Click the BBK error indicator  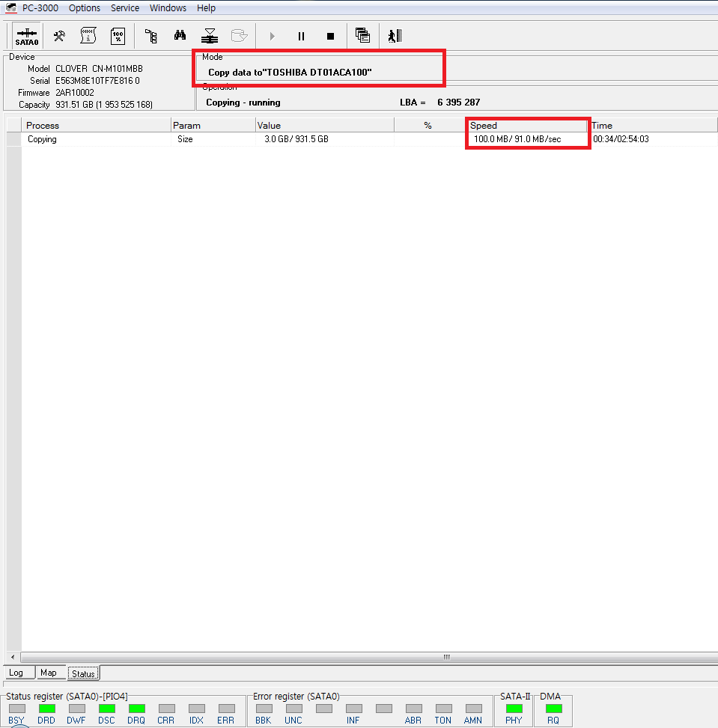point(264,709)
